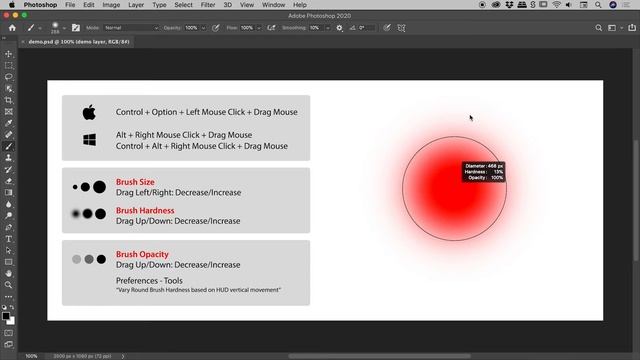Viewport: 640px width, 360px height.
Task: Open the Layer menu
Action: click(136, 5)
